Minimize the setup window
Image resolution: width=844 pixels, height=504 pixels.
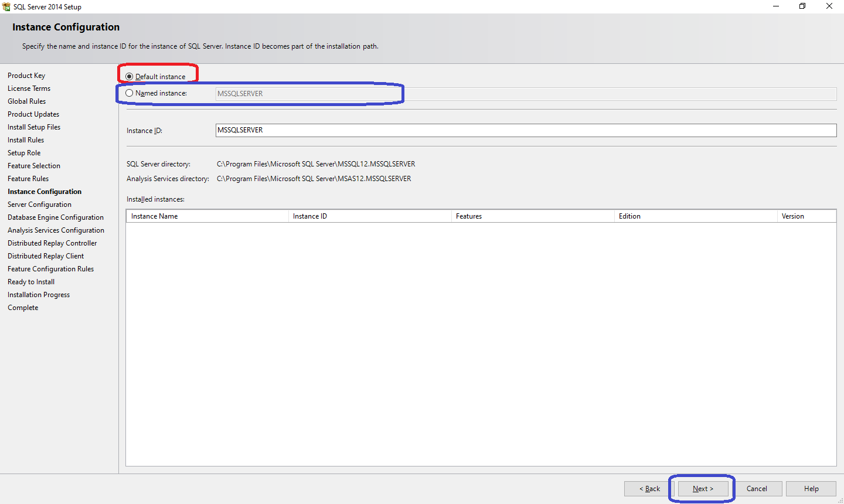tap(776, 6)
